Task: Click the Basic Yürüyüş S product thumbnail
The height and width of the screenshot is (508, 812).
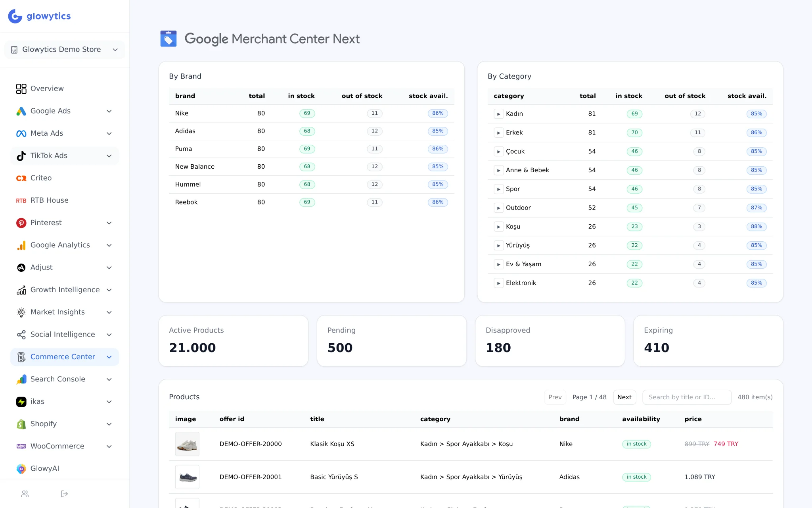Action: point(187,477)
